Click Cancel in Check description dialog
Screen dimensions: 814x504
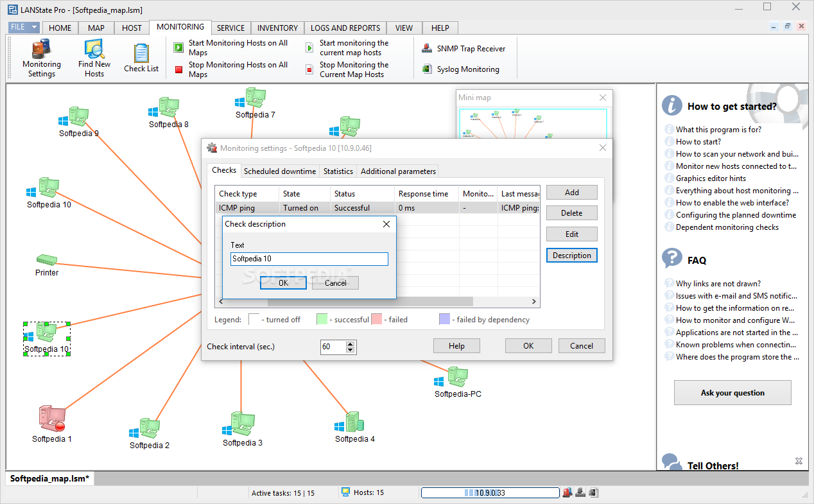[335, 282]
